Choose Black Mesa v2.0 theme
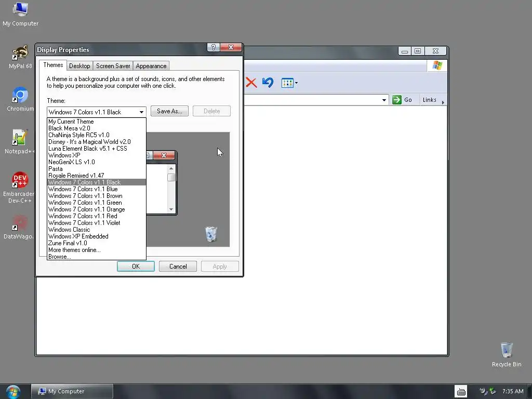This screenshot has height=399, width=532. point(96,128)
